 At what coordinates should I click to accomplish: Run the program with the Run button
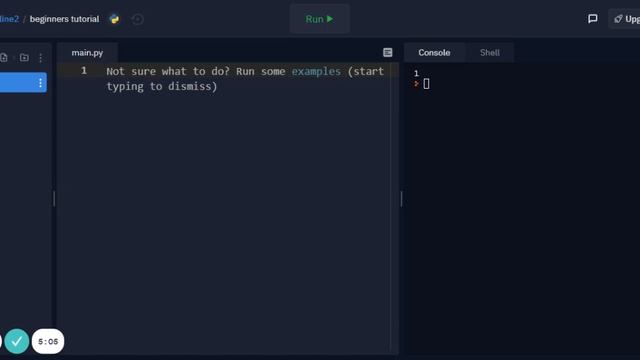(320, 19)
